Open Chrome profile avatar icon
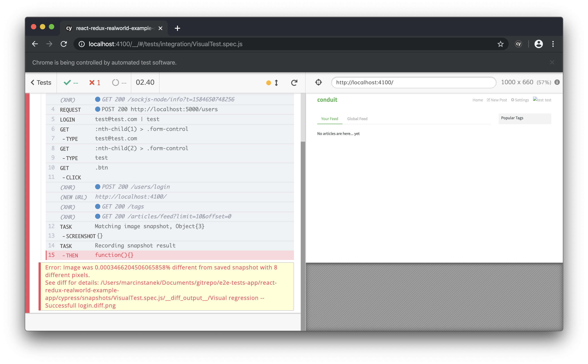 (x=538, y=44)
